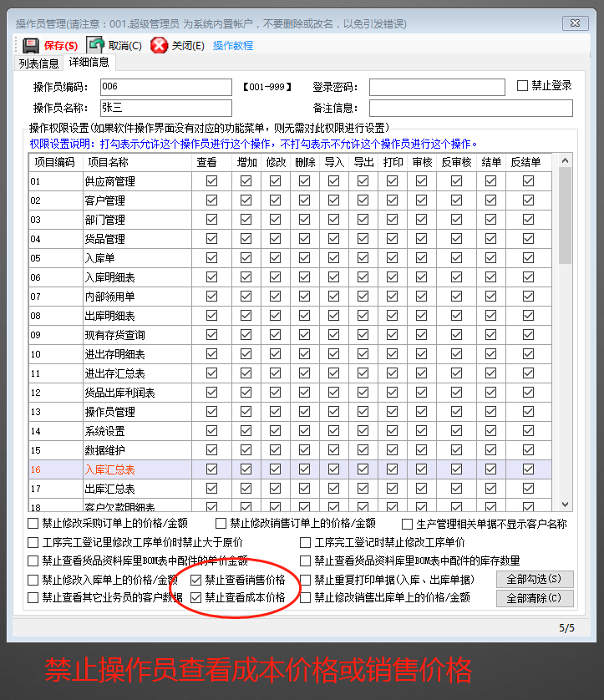Check 禁止重复打印单据 option
Image resolution: width=604 pixels, height=700 pixels.
tap(306, 580)
